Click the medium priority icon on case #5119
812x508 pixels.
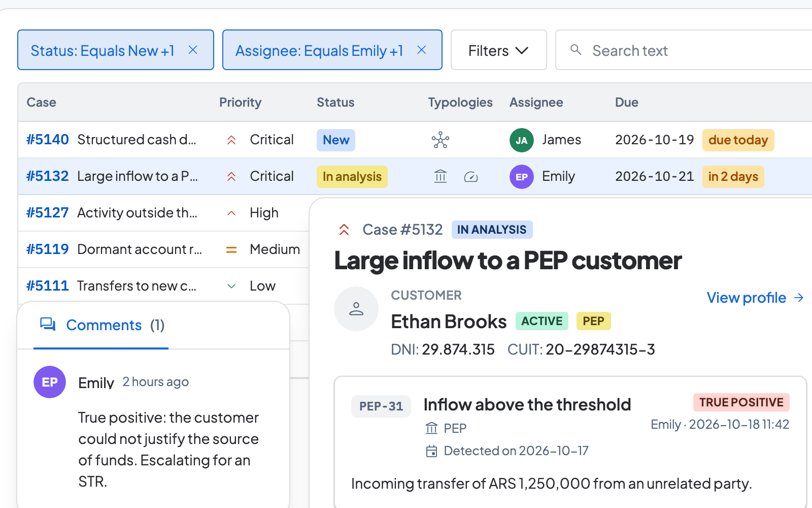click(231, 249)
